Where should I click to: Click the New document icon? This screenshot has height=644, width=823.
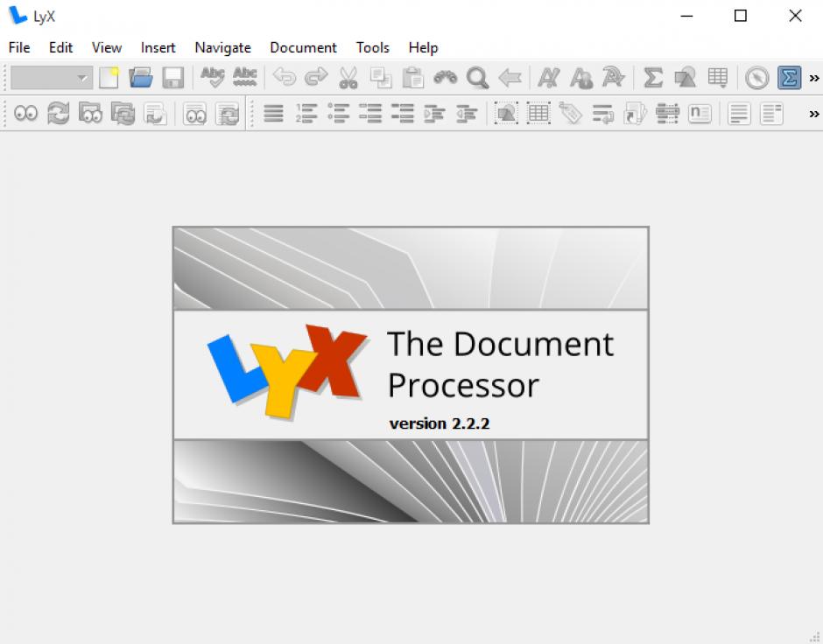(109, 78)
